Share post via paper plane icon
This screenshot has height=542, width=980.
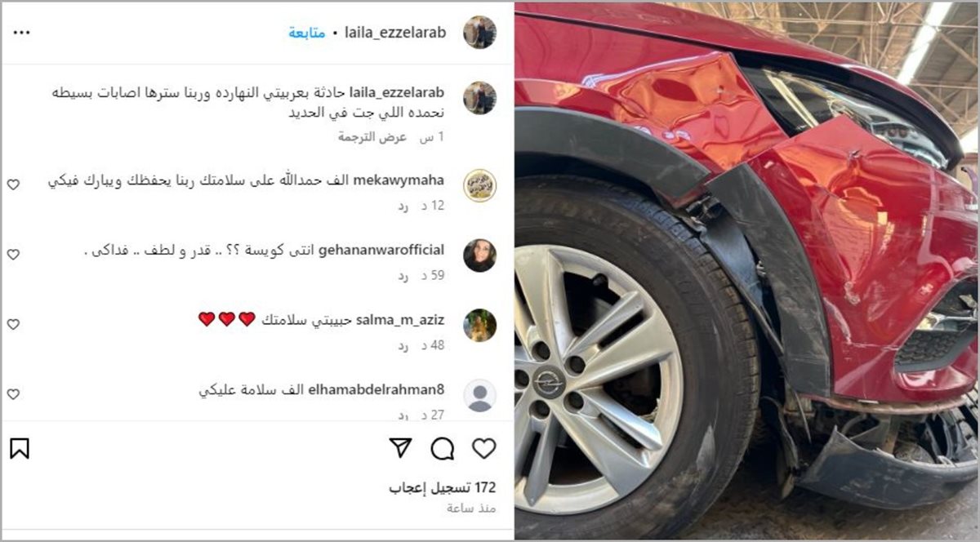pyautogui.click(x=400, y=448)
